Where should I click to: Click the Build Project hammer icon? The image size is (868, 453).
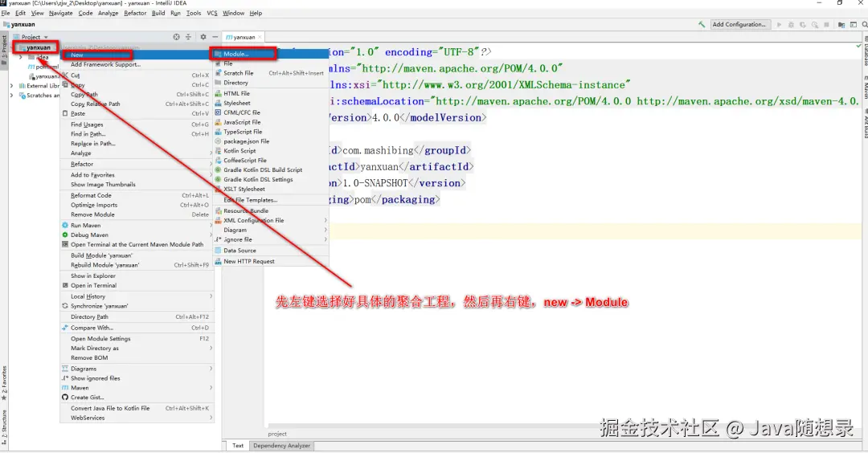[702, 24]
